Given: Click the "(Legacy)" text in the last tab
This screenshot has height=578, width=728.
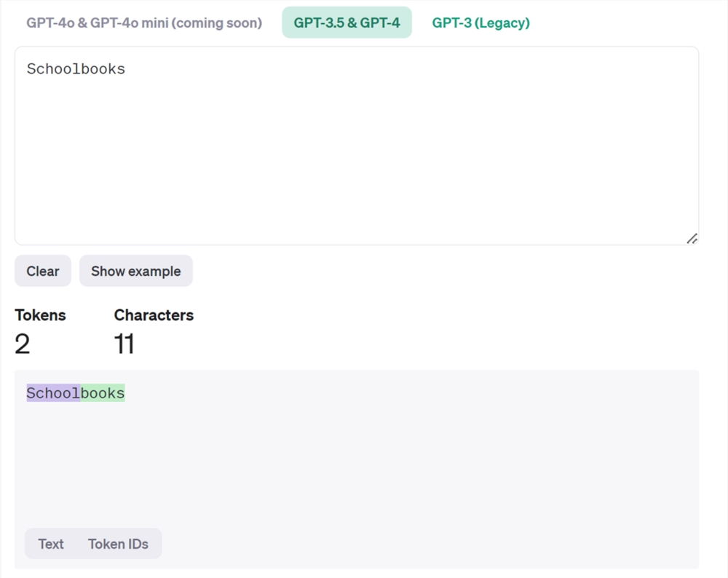Looking at the screenshot, I should tap(502, 23).
